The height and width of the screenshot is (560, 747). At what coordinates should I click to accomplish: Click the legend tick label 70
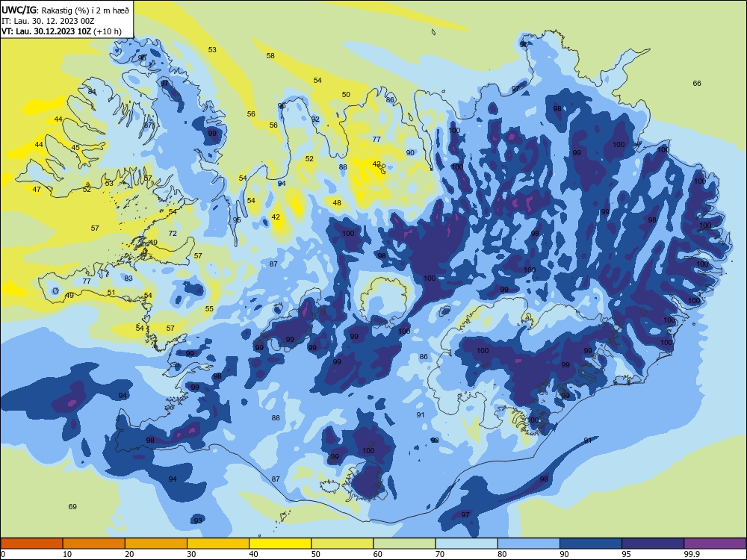coord(440,554)
